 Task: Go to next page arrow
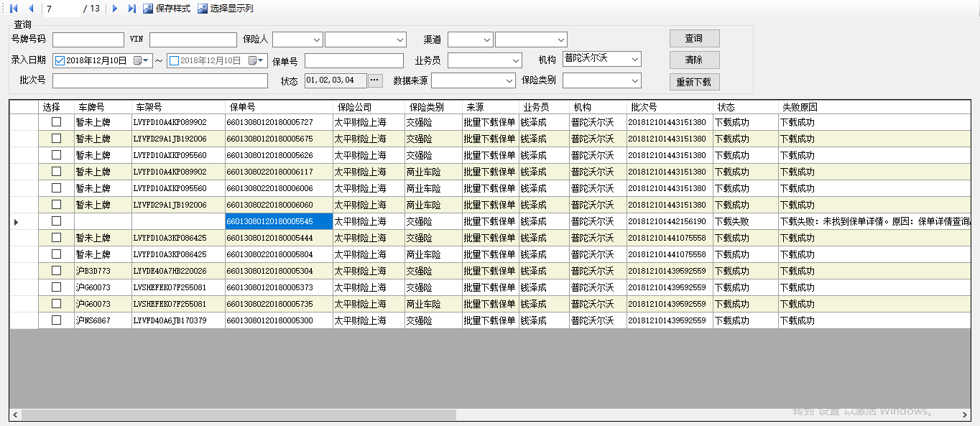point(115,9)
